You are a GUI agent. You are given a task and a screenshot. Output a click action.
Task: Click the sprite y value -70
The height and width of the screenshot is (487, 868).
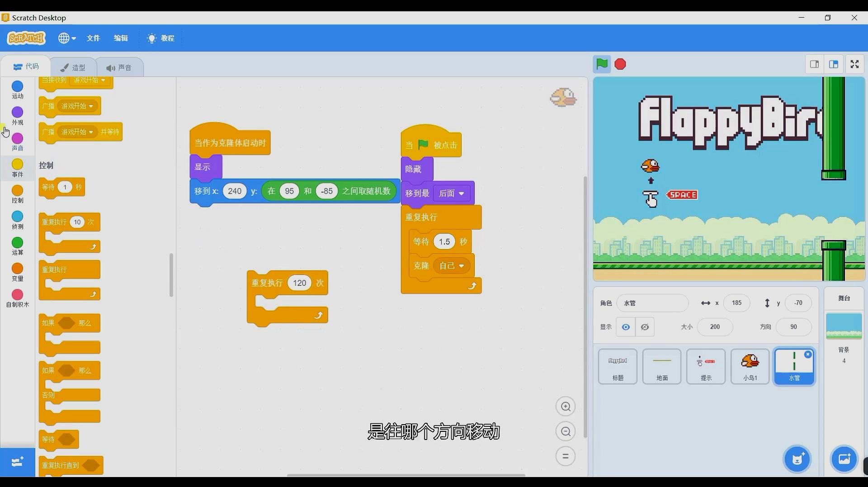(798, 303)
